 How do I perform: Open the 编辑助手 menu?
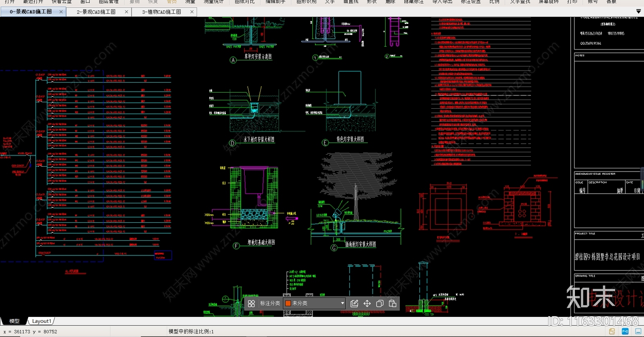276,2
